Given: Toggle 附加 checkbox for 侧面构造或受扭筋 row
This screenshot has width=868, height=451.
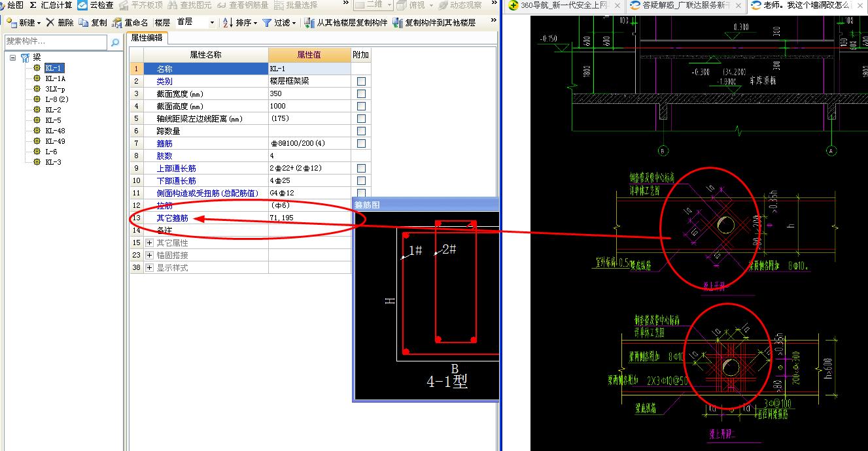Looking at the screenshot, I should 361,193.
